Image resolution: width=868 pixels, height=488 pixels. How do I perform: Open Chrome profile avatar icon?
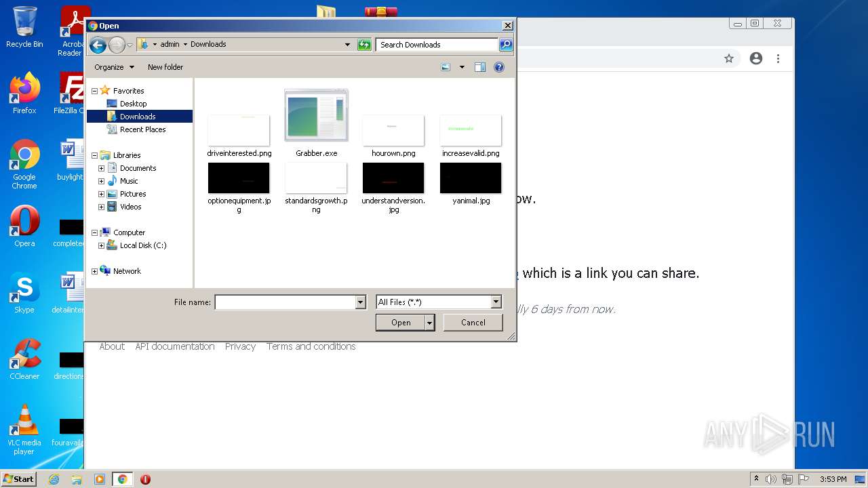756,59
